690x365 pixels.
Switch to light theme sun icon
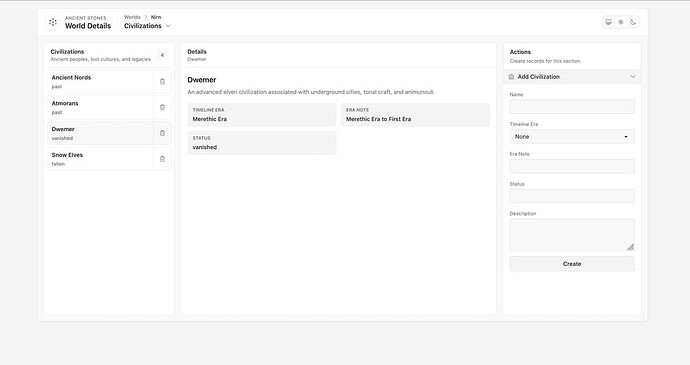[621, 22]
